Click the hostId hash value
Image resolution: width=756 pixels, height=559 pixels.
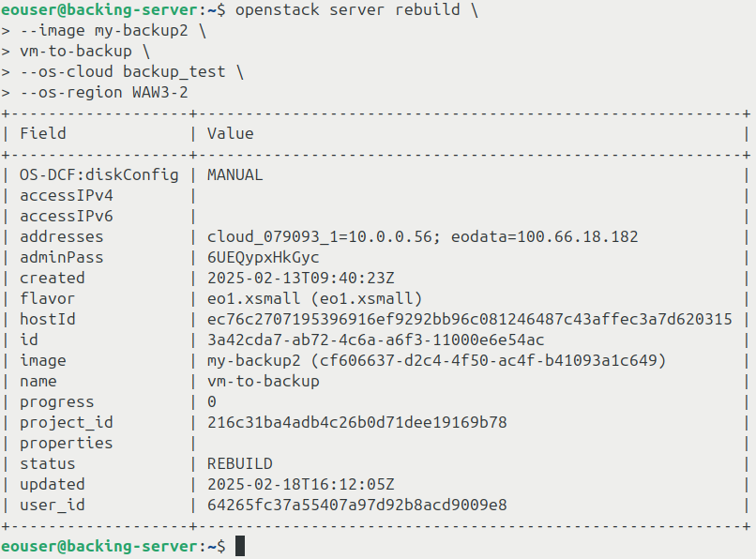[x=469, y=319]
